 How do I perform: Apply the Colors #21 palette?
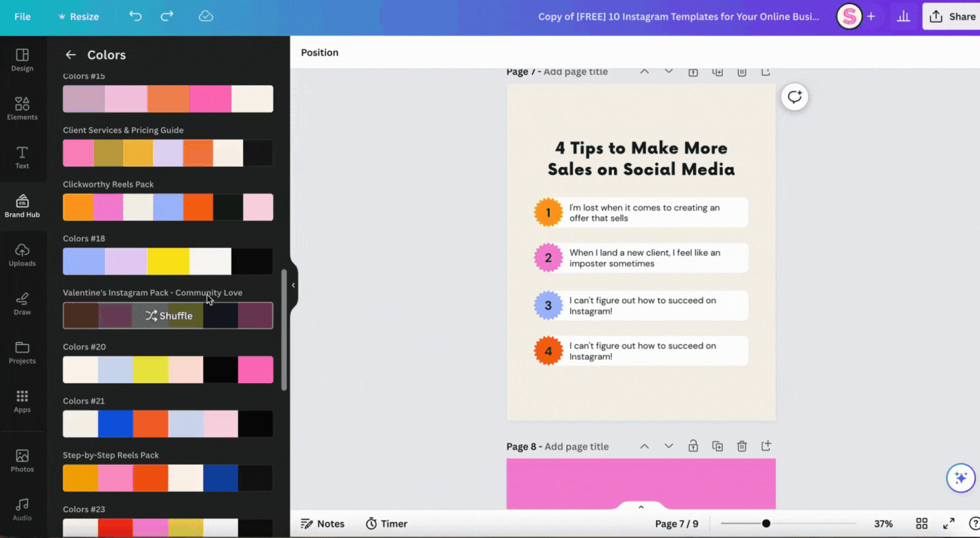pyautogui.click(x=168, y=424)
